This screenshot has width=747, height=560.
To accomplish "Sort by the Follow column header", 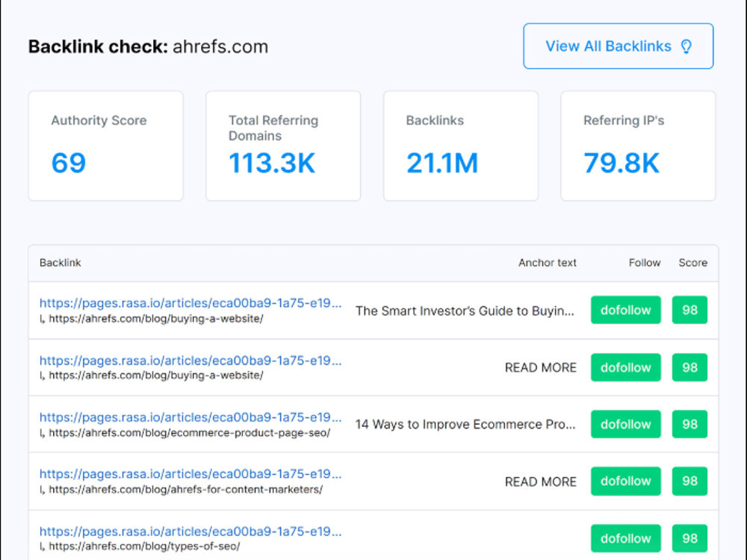I will [x=645, y=263].
